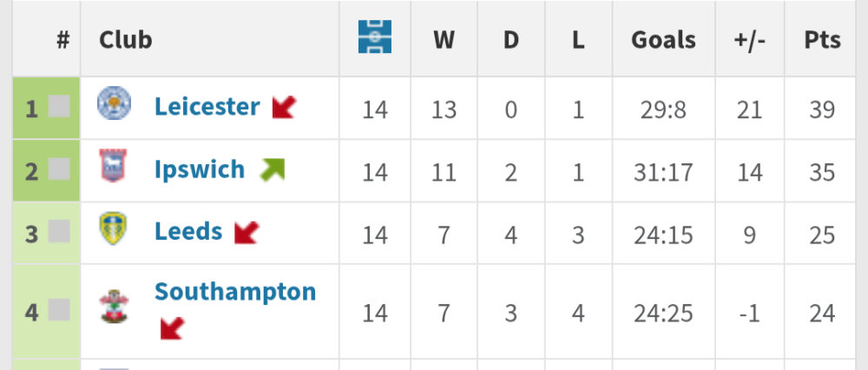Click Ipswich's green up-trend arrow
Viewport: 868px width, 370px height.
pos(272,169)
